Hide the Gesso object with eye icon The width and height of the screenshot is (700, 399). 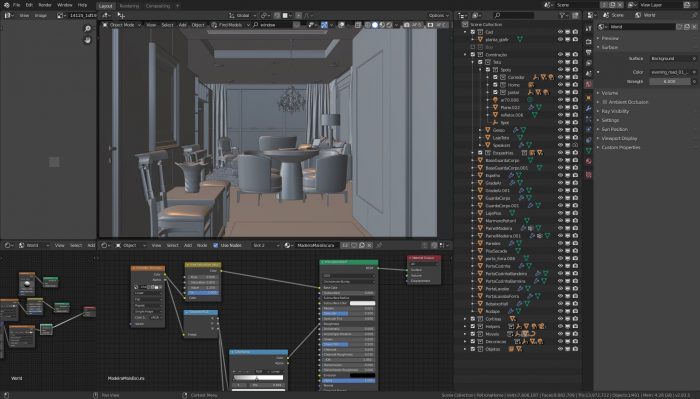tap(560, 130)
